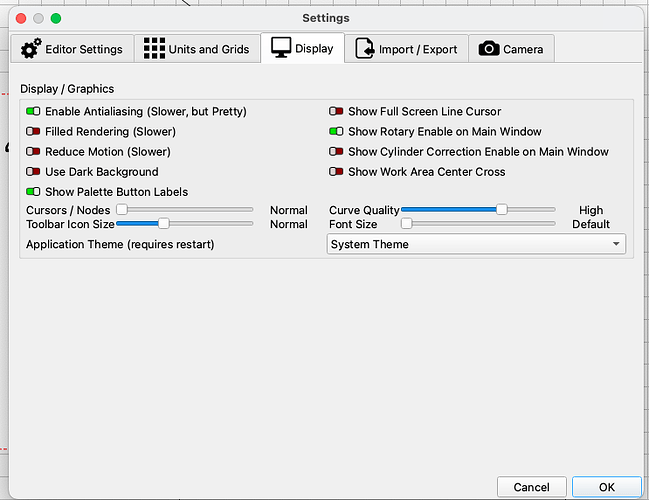Enable Filled Rendering option
The height and width of the screenshot is (500, 649).
34,132
